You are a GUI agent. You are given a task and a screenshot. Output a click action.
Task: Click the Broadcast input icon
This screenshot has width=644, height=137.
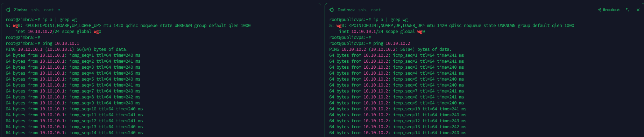coord(600,10)
